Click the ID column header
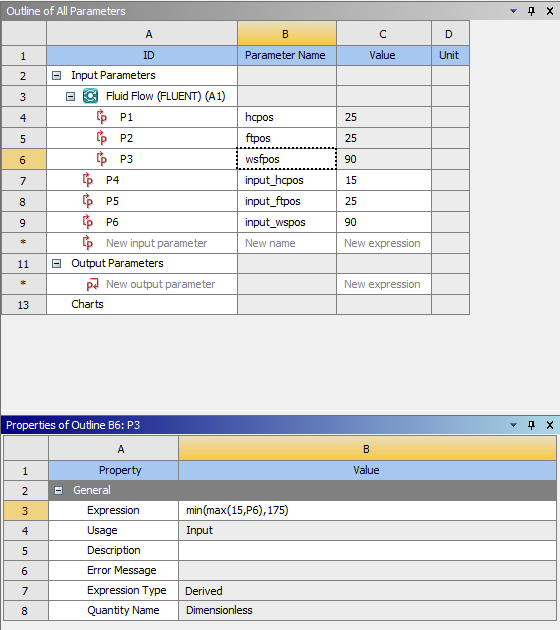The image size is (560, 630). (x=142, y=55)
